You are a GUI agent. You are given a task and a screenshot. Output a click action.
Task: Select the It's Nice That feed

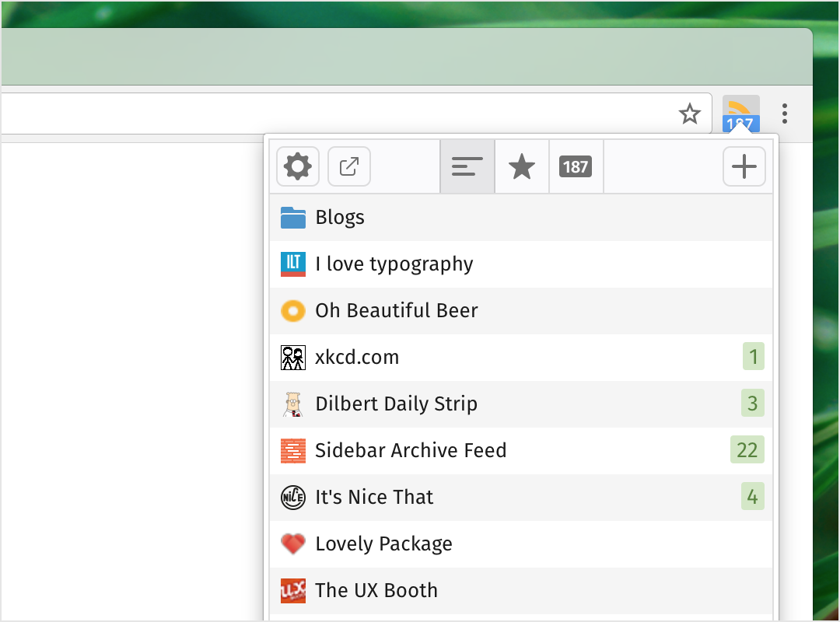click(x=520, y=497)
